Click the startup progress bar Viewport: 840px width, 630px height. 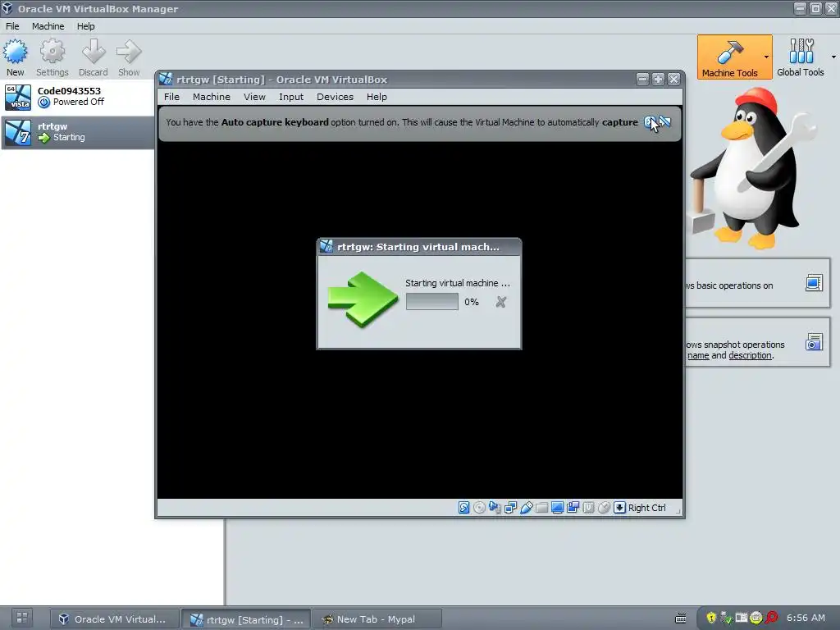click(431, 302)
